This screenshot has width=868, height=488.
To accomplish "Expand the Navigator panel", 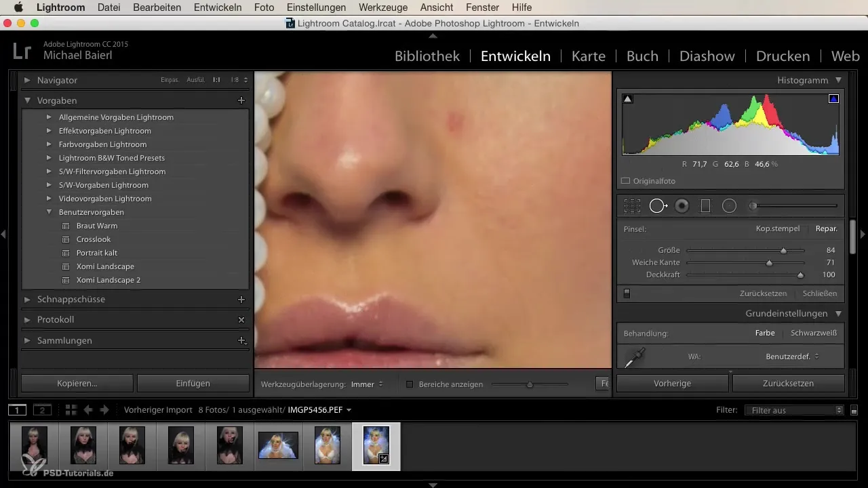I will point(27,80).
